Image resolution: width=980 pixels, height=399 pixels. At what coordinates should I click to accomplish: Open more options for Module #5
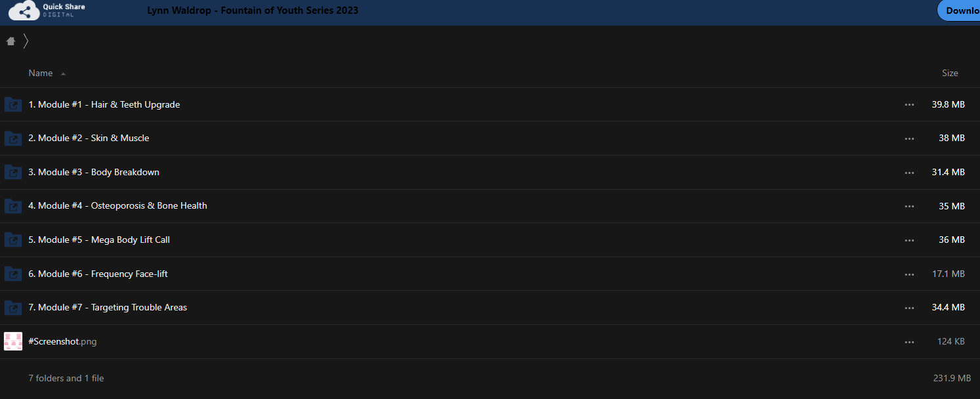click(x=909, y=240)
